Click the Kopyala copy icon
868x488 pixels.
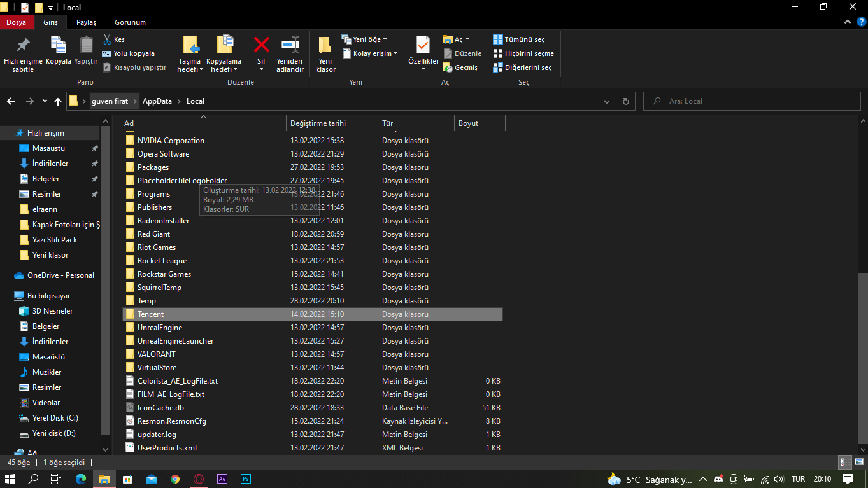(59, 50)
